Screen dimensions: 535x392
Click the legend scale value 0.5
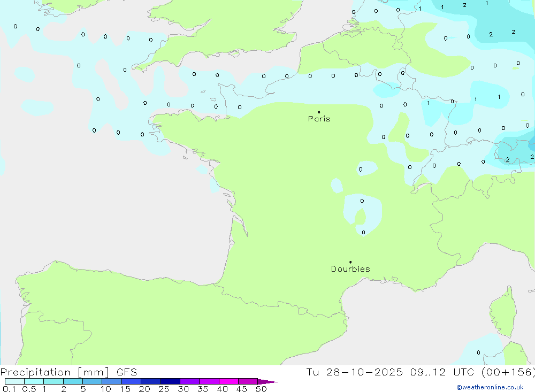point(29,389)
